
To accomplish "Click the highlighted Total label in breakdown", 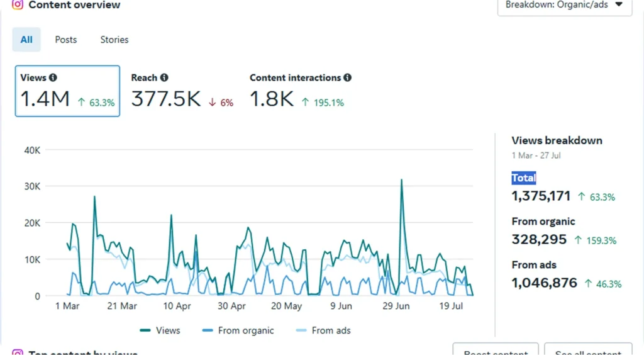I will (x=523, y=178).
